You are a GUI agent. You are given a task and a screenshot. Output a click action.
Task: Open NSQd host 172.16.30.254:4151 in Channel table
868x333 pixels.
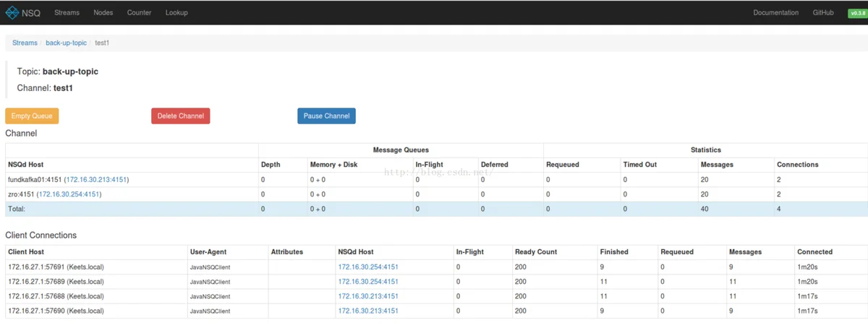[x=69, y=194]
